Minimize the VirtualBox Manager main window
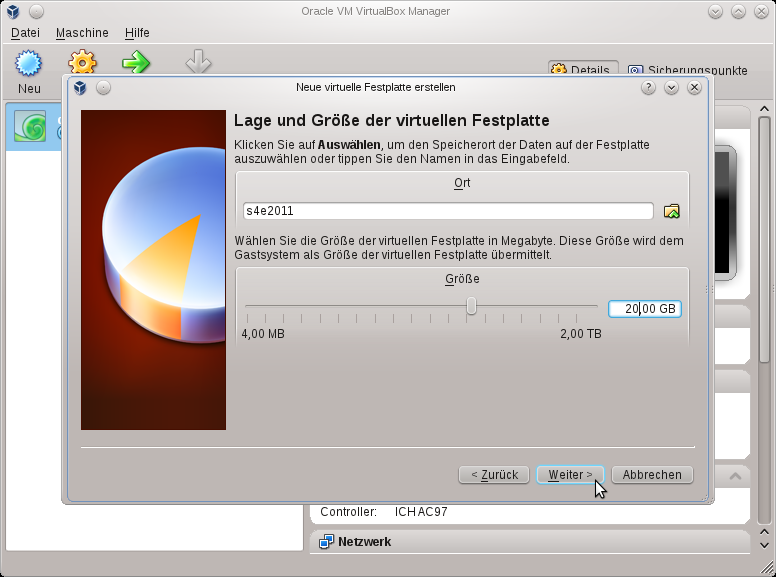 click(x=715, y=11)
